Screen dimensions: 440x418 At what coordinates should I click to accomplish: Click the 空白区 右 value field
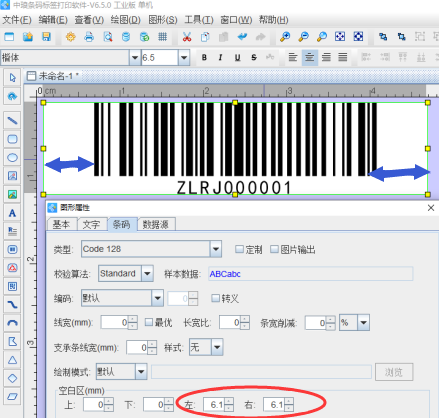coord(274,405)
